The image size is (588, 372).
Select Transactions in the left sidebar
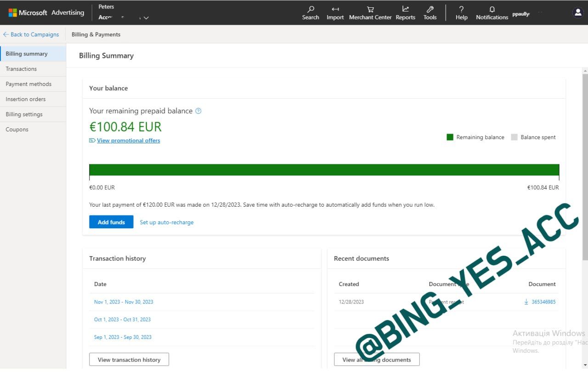pos(21,69)
